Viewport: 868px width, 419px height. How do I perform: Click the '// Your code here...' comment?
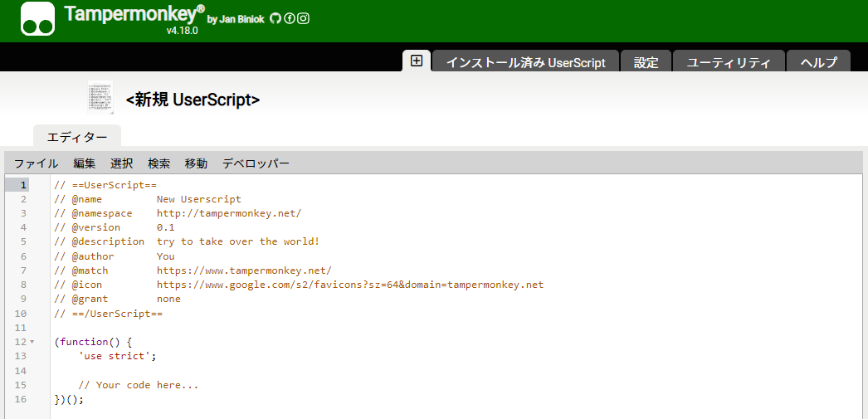coord(139,385)
